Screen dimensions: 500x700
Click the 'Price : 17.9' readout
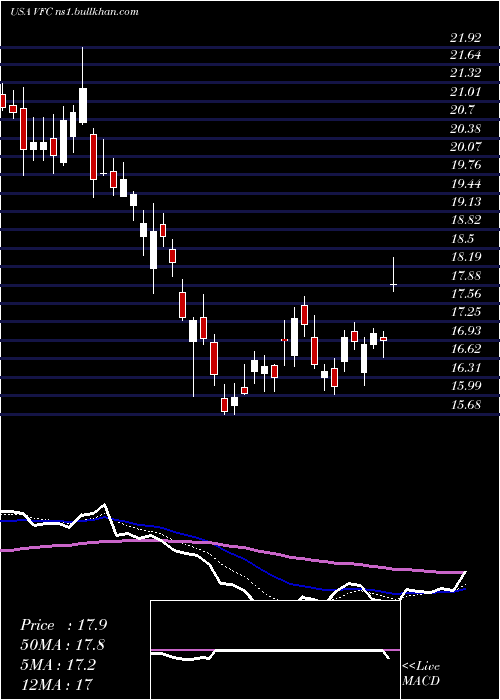63,625
